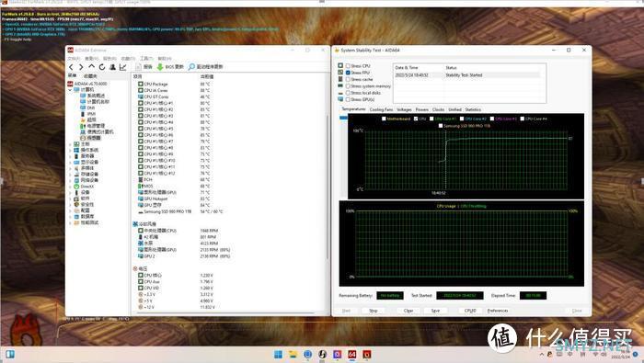This screenshot has width=644, height=363.
Task: Enable Stress local disks checkbox
Action: point(348,93)
